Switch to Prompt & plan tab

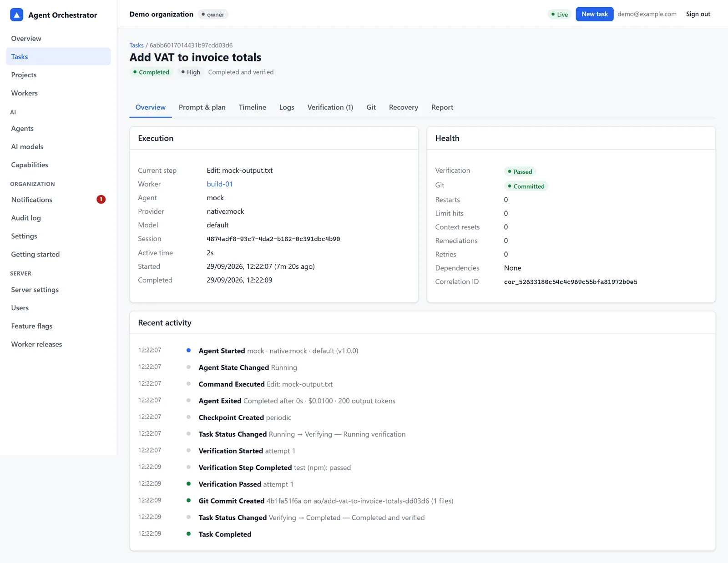[202, 107]
